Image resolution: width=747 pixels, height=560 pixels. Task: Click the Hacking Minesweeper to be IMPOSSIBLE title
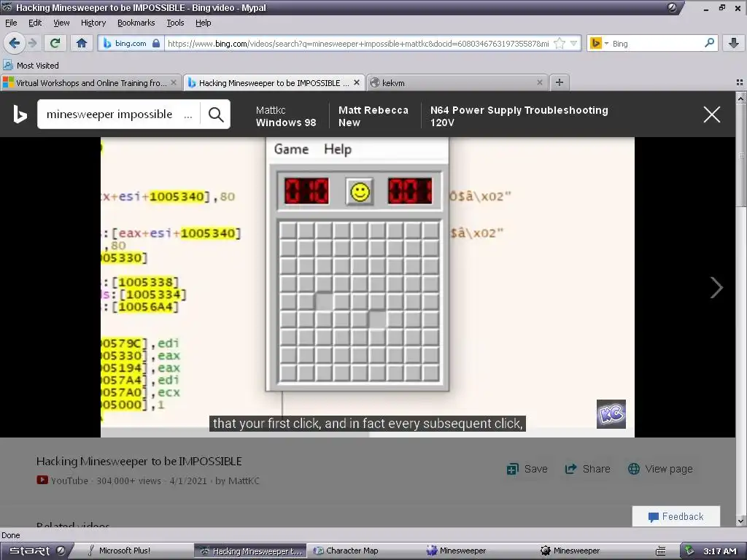click(x=139, y=461)
